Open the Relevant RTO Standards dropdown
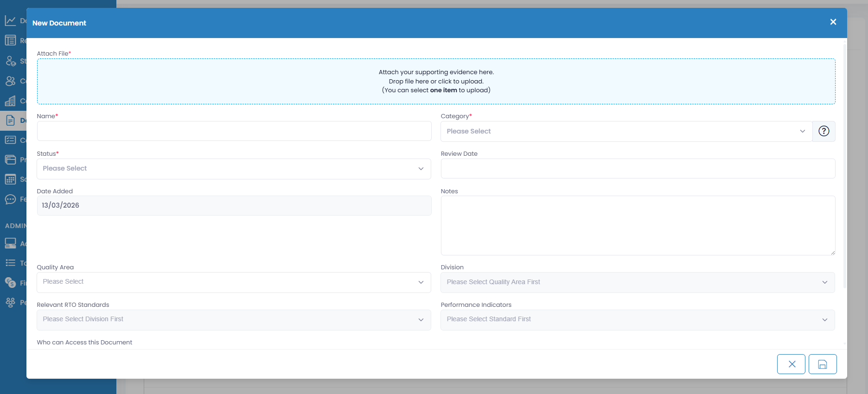Image resolution: width=868 pixels, height=394 pixels. point(234,319)
